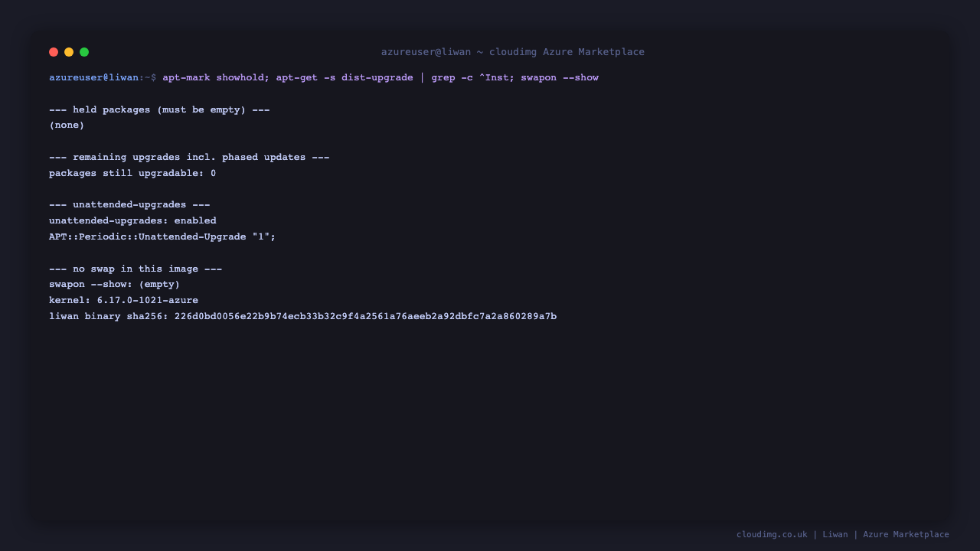The height and width of the screenshot is (551, 980).
Task: Click the kernel version 6.17.0-1021-azure line
Action: coord(123,301)
